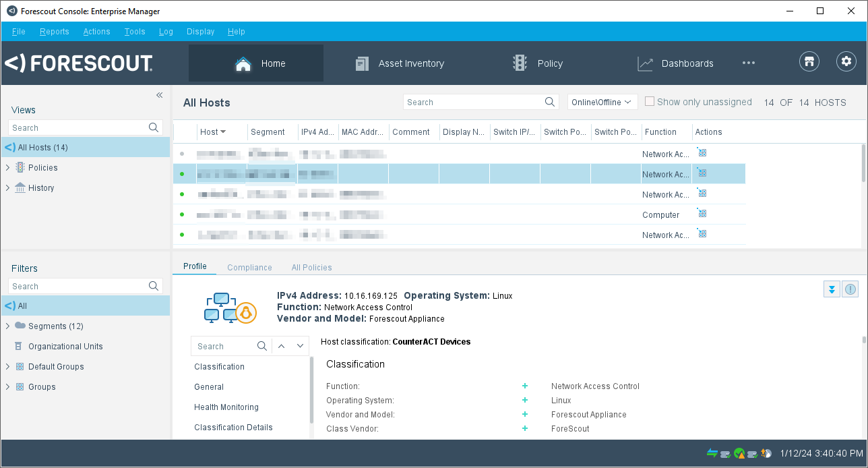
Task: Switch to the Compliance tab
Action: [249, 268]
